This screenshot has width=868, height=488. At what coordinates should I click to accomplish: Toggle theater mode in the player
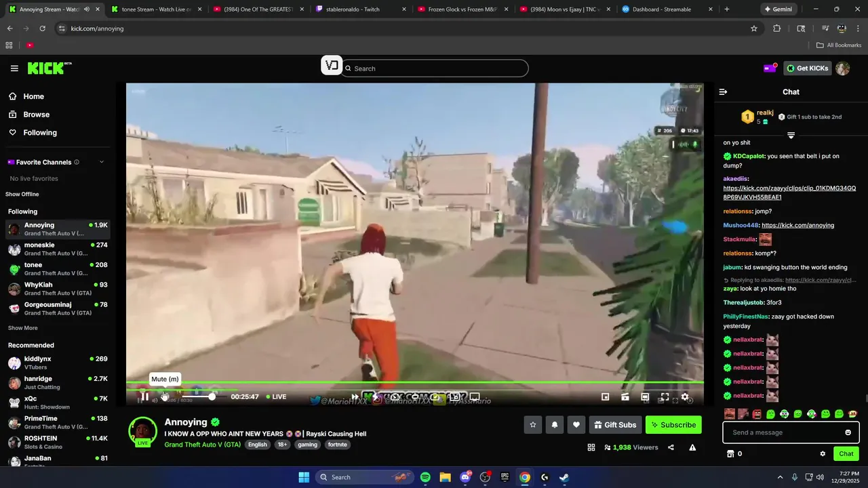(645, 397)
